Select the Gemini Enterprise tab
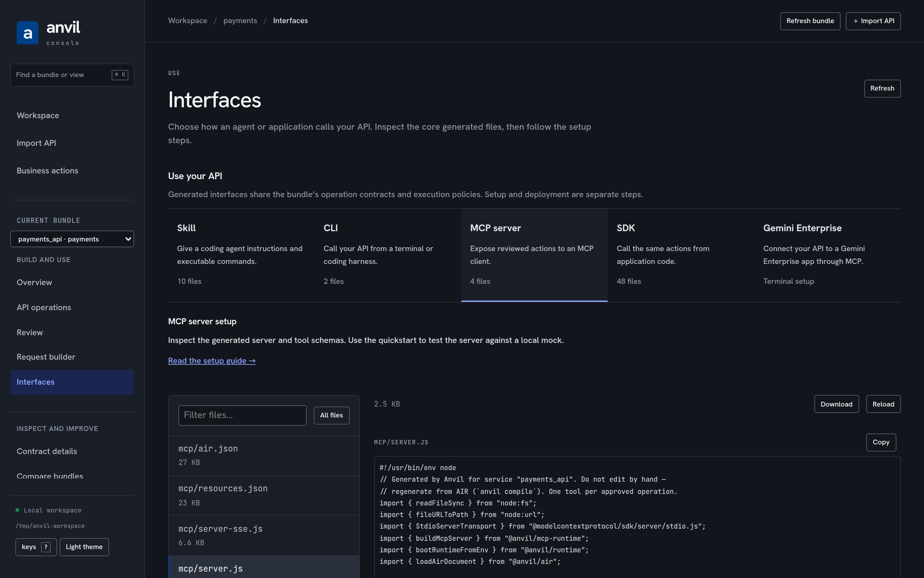Screen dimensions: 924x578 828,255
